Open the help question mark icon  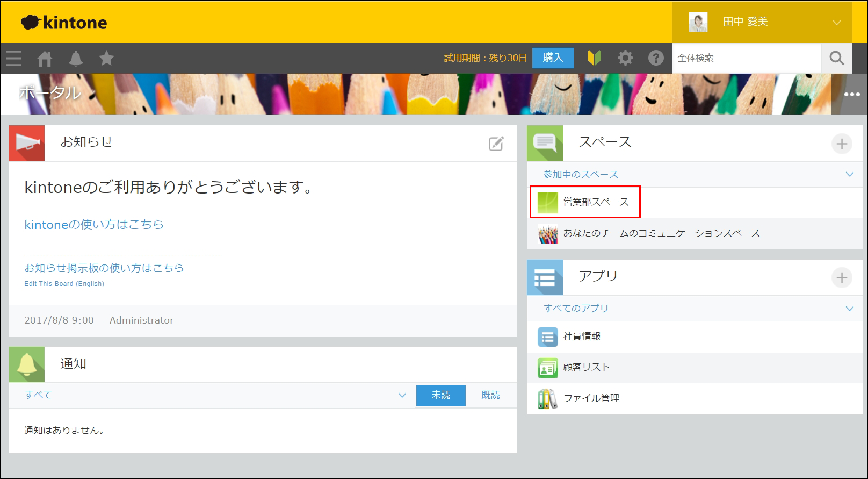point(656,58)
